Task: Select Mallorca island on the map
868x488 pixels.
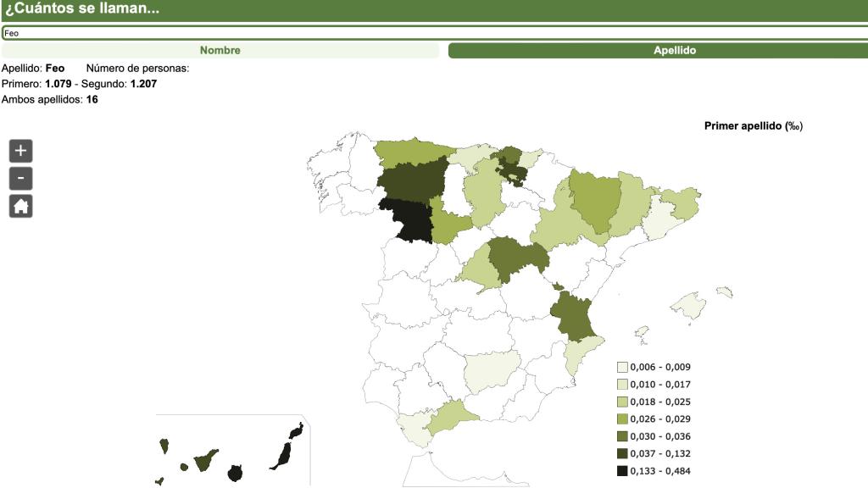Action: [688, 306]
